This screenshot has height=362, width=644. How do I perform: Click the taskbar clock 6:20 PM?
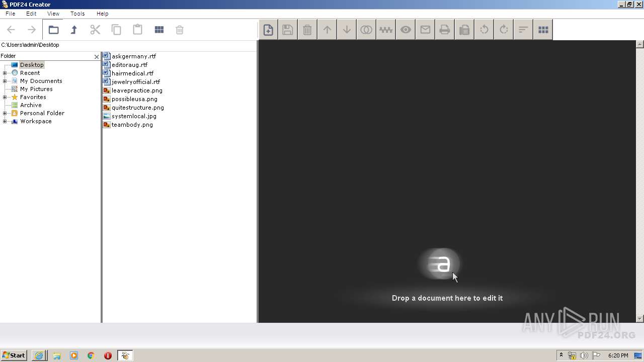click(618, 355)
